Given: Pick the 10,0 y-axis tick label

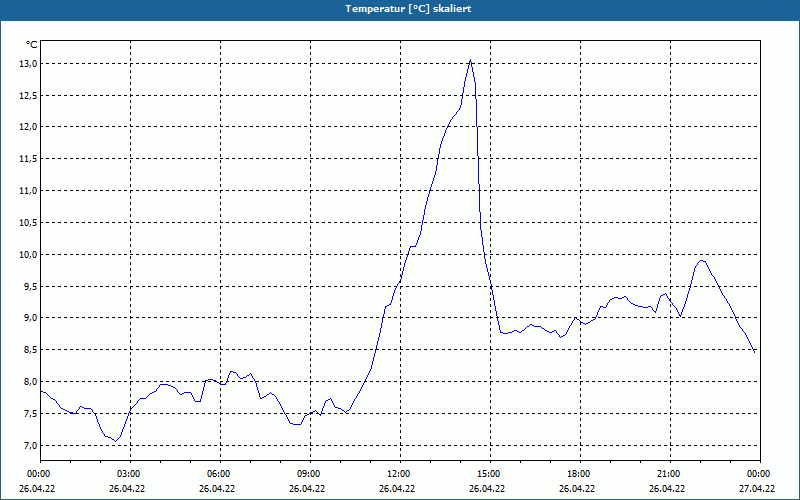Looking at the screenshot, I should pos(29,255).
